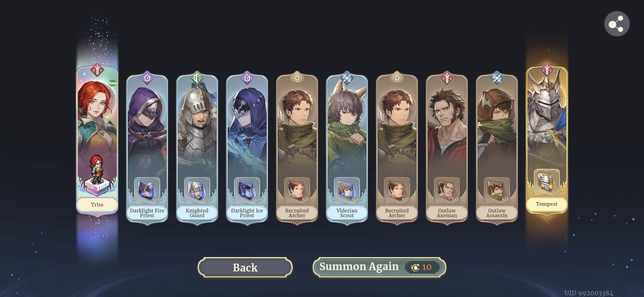Click Darklight Fire Priest shard icon
Image resolution: width=644 pixels, height=297 pixels.
pos(147,190)
